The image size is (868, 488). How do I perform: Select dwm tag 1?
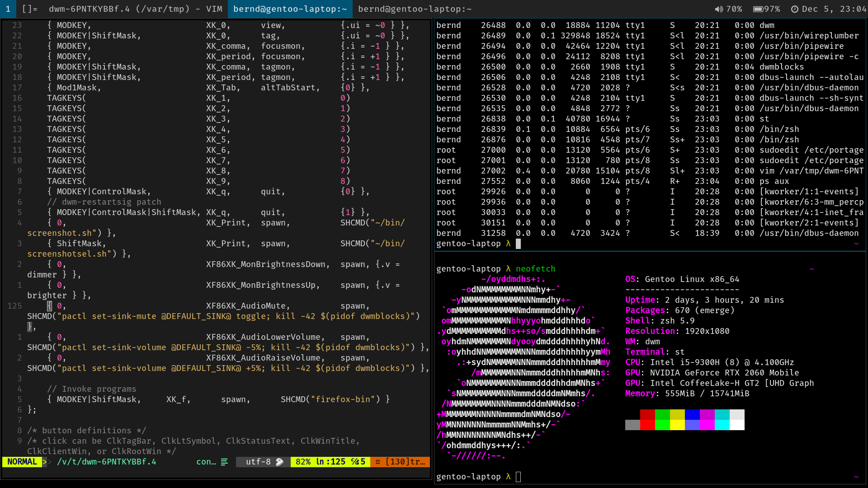pos(8,9)
